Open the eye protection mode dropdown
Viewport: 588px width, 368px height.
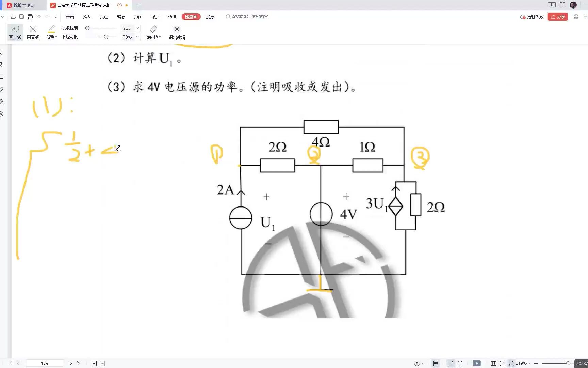click(x=418, y=364)
